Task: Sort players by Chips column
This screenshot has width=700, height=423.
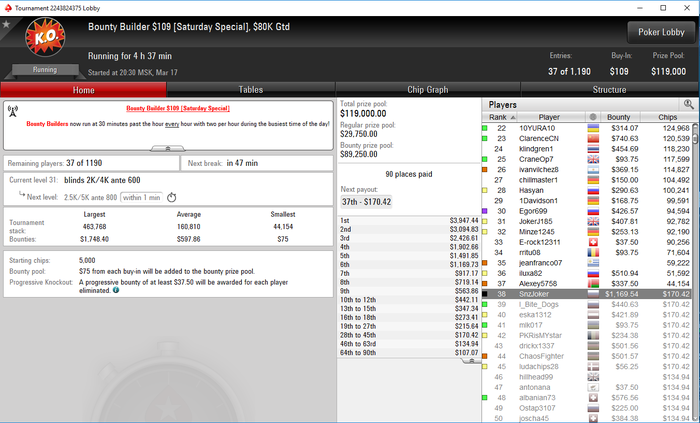Action: click(667, 117)
